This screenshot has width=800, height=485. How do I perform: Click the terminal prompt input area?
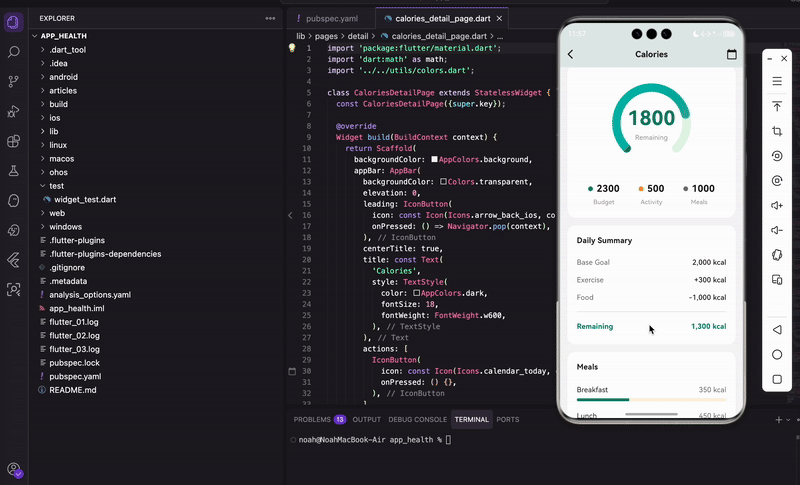click(448, 440)
